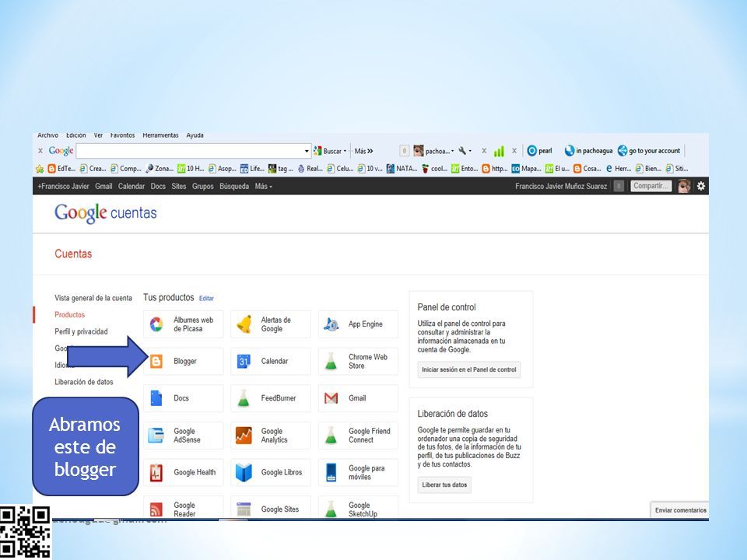
Task: Click Liberar tus datos button
Action: 444,485
